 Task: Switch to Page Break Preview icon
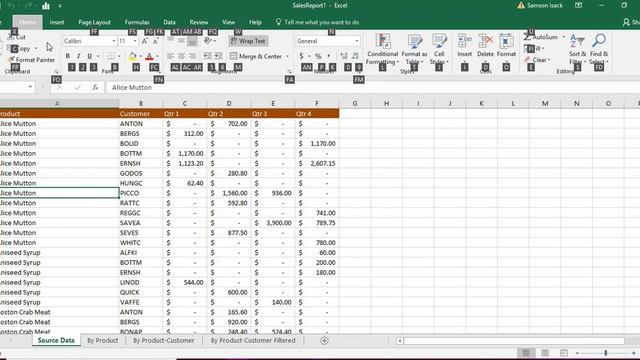564,353
